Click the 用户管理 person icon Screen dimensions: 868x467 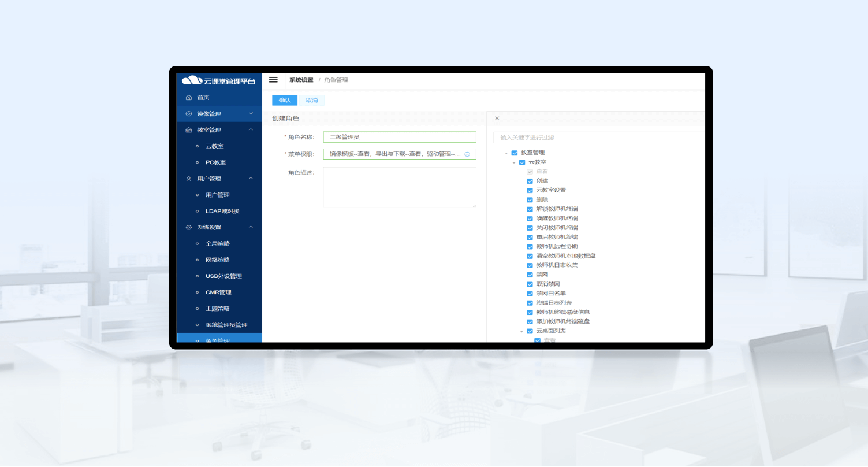pos(188,179)
